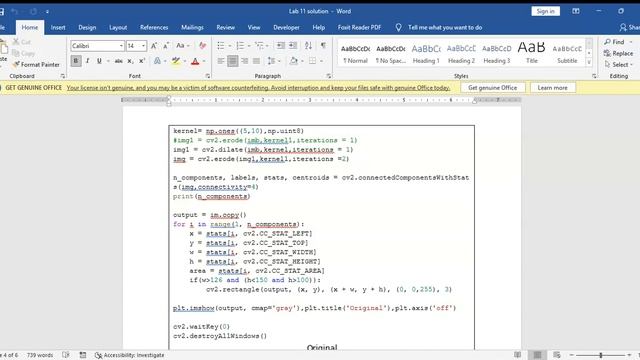
Task: Switch to Read Mode view icon
Action: click(518, 355)
